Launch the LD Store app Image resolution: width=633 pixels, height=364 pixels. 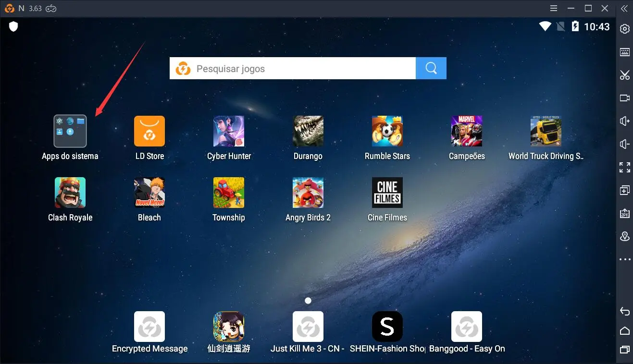click(x=149, y=131)
